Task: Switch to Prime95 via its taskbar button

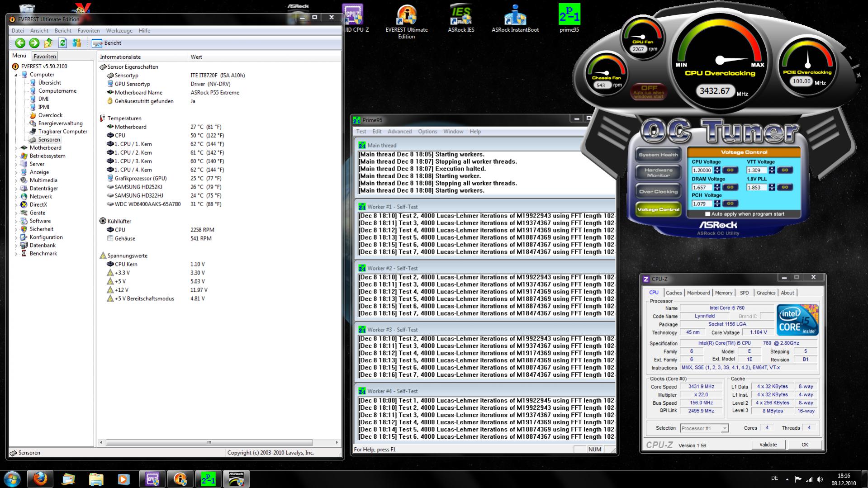Action: tap(208, 479)
